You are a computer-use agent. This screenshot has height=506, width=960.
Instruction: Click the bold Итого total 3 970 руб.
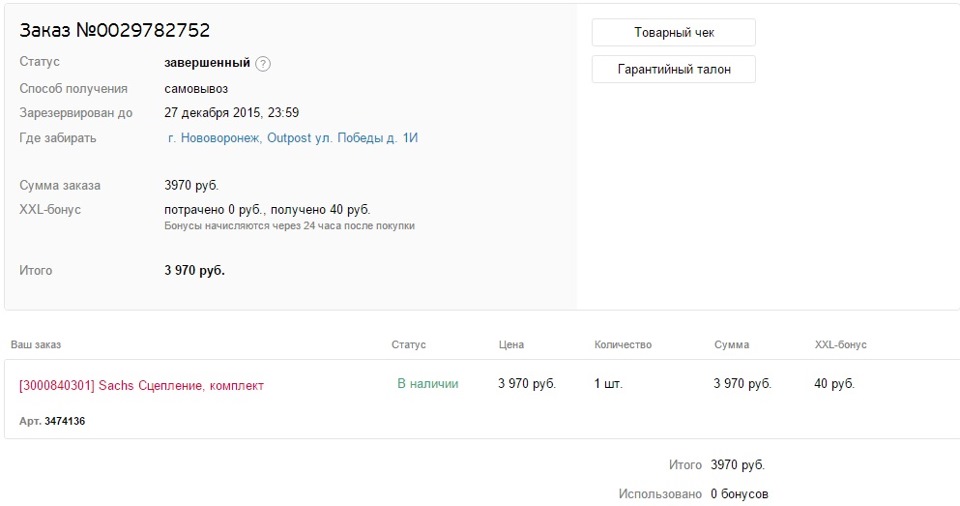(194, 270)
